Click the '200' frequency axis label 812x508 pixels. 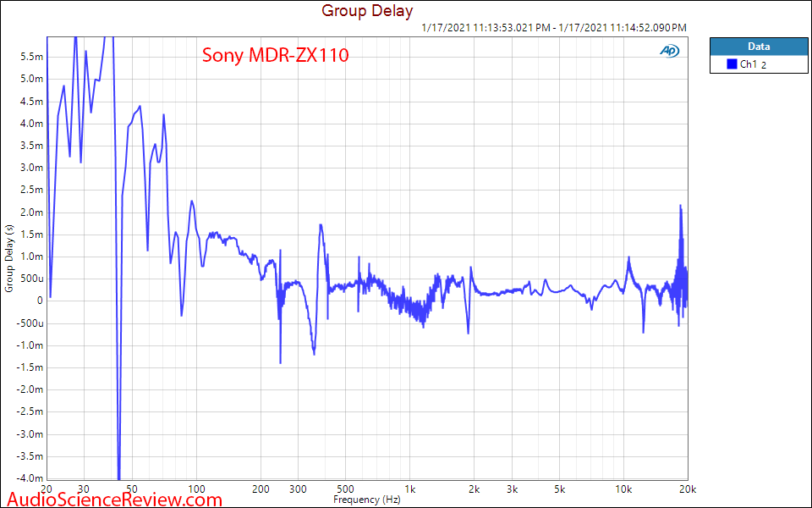pyautogui.click(x=261, y=489)
